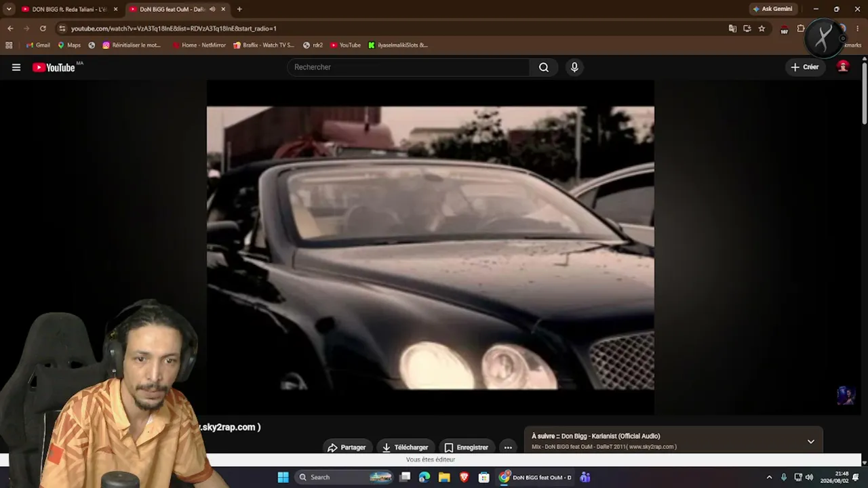Open the YouTube account avatar menu
Image resolution: width=868 pixels, height=488 pixels.
[x=843, y=66]
